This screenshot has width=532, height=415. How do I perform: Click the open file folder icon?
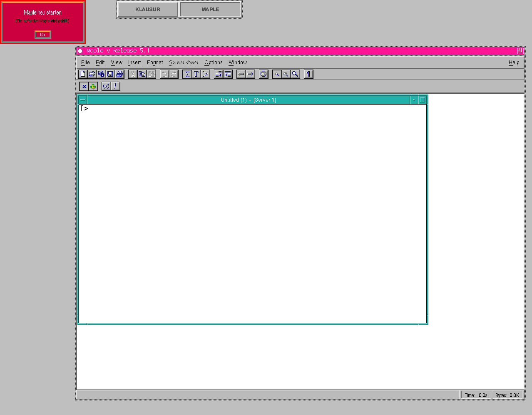click(92, 74)
